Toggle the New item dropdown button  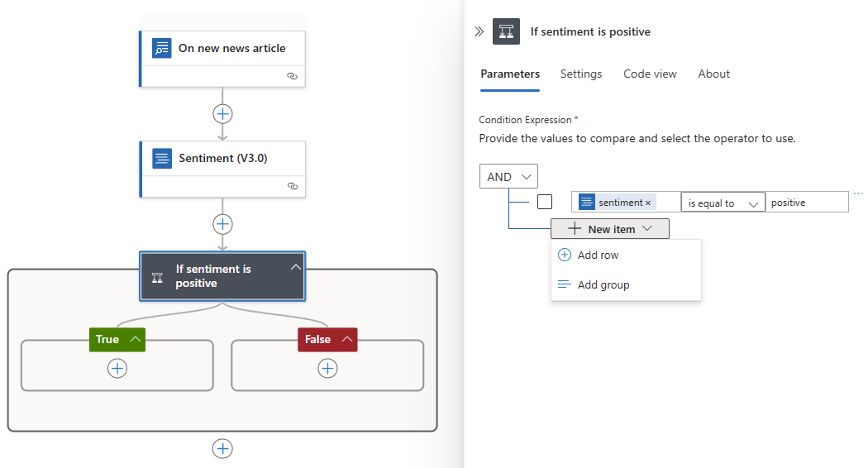[610, 229]
